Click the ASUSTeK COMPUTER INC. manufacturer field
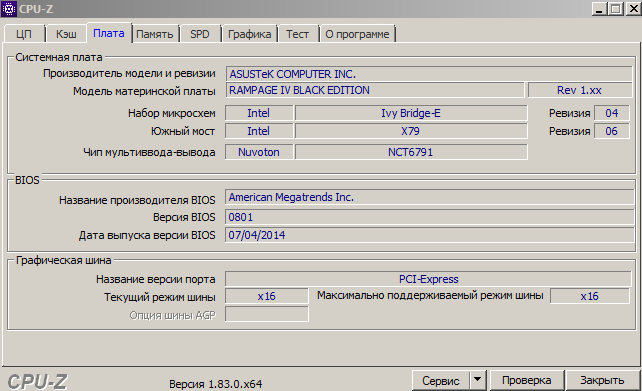The height and width of the screenshot is (391, 642). (x=429, y=74)
